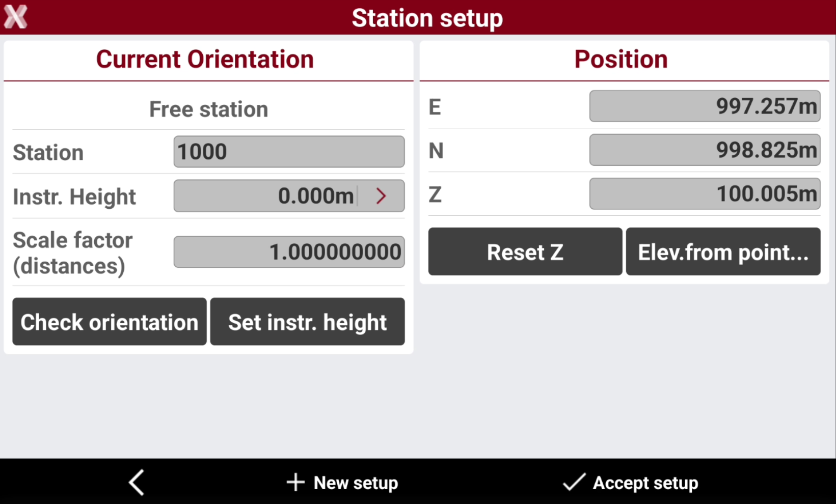Select the Z elevation value field
The width and height of the screenshot is (836, 504).
[x=705, y=194]
